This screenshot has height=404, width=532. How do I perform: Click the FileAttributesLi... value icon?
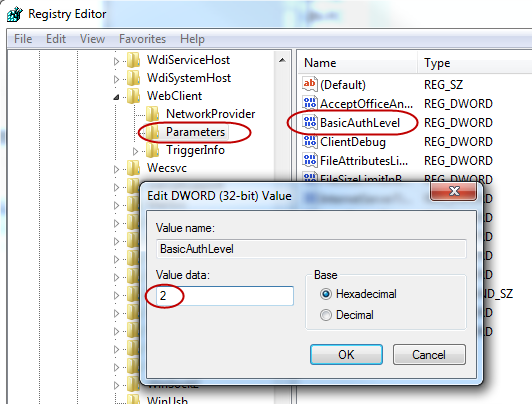(310, 160)
